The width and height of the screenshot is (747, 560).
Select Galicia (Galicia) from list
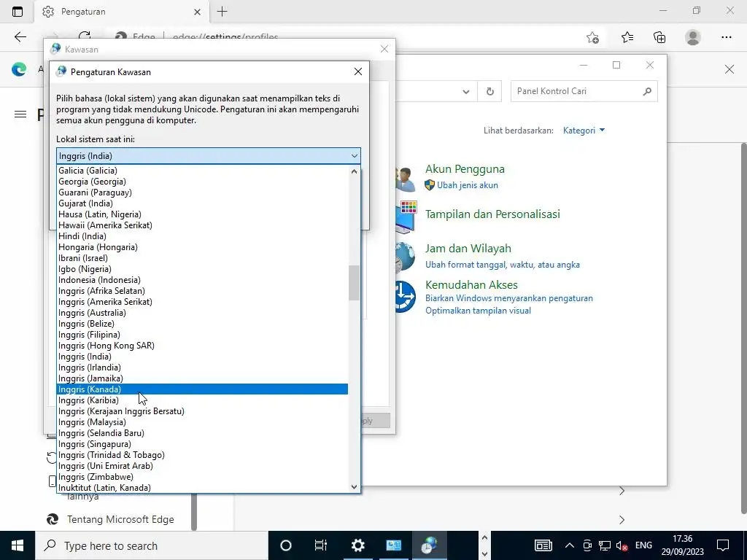click(202, 171)
